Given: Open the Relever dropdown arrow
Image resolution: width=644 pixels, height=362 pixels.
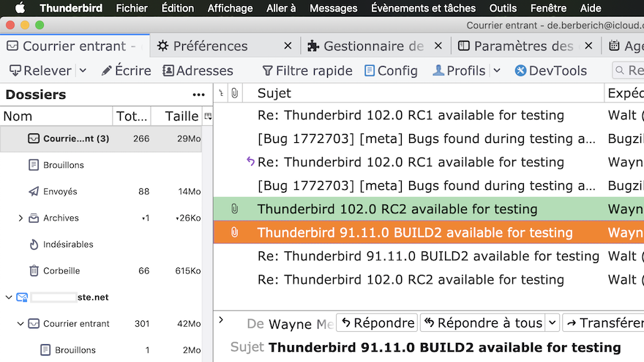Looking at the screenshot, I should [83, 71].
